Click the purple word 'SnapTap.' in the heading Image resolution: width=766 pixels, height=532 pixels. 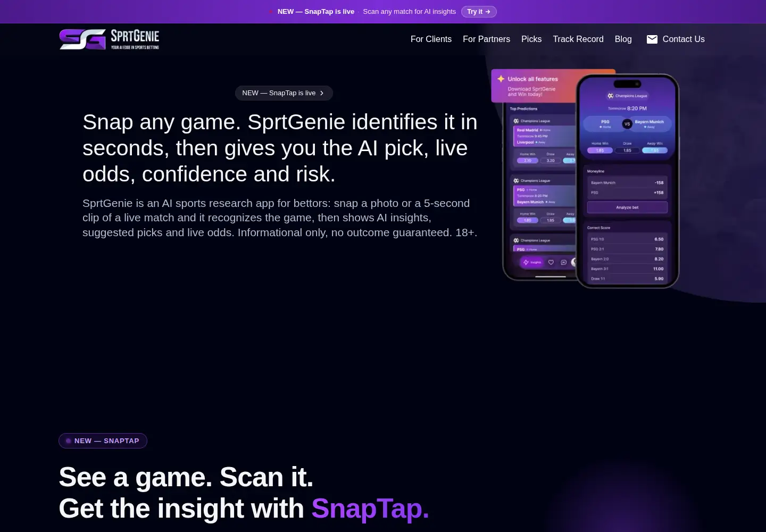370,509
